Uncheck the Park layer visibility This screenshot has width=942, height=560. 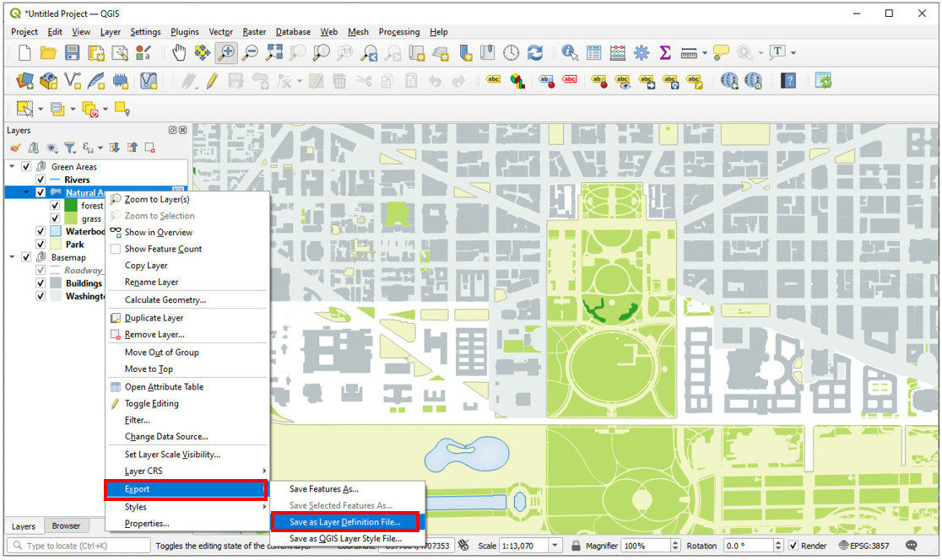click(41, 244)
